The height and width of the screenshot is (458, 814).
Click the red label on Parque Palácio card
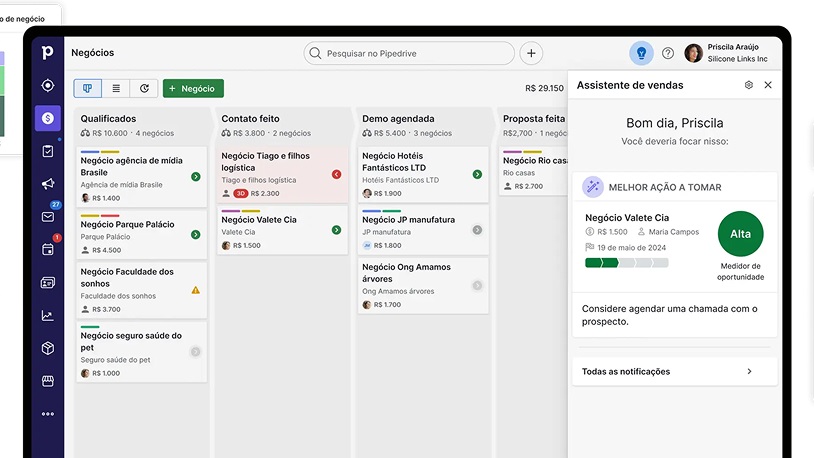pyautogui.click(x=110, y=215)
